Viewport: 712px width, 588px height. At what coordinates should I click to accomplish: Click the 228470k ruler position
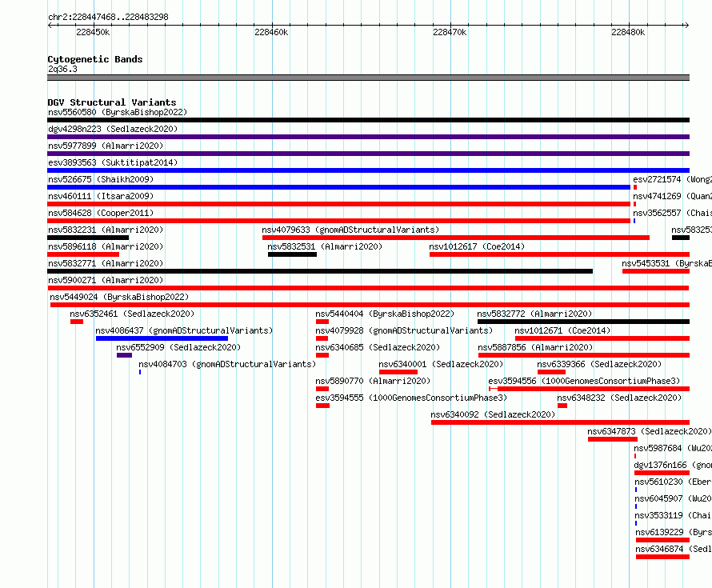[450, 32]
